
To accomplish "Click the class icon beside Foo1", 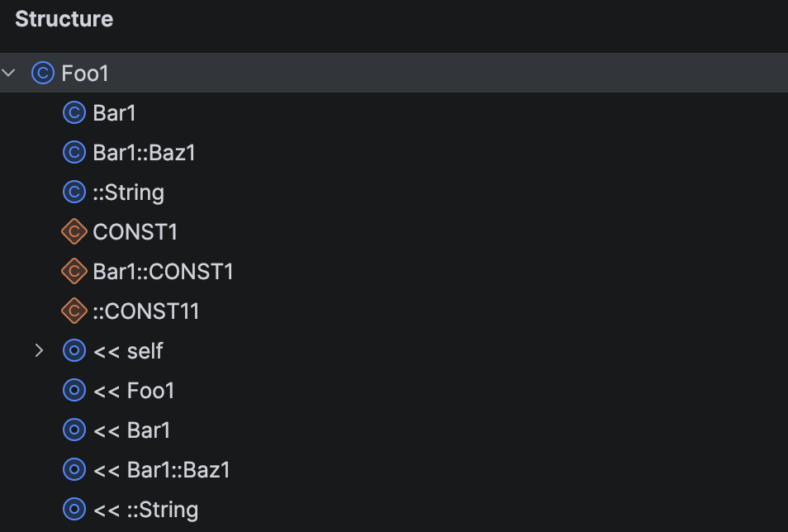I will [x=43, y=74].
